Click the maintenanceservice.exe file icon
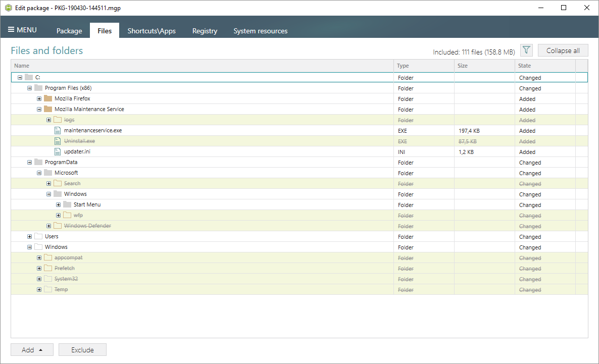This screenshot has width=599, height=364. click(x=57, y=130)
